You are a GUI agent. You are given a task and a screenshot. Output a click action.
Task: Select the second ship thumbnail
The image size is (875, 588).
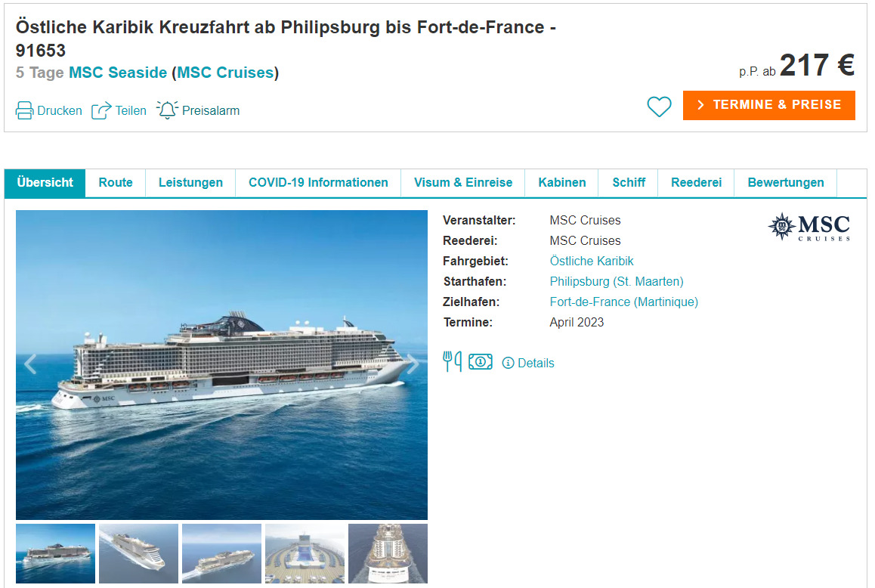(x=138, y=553)
